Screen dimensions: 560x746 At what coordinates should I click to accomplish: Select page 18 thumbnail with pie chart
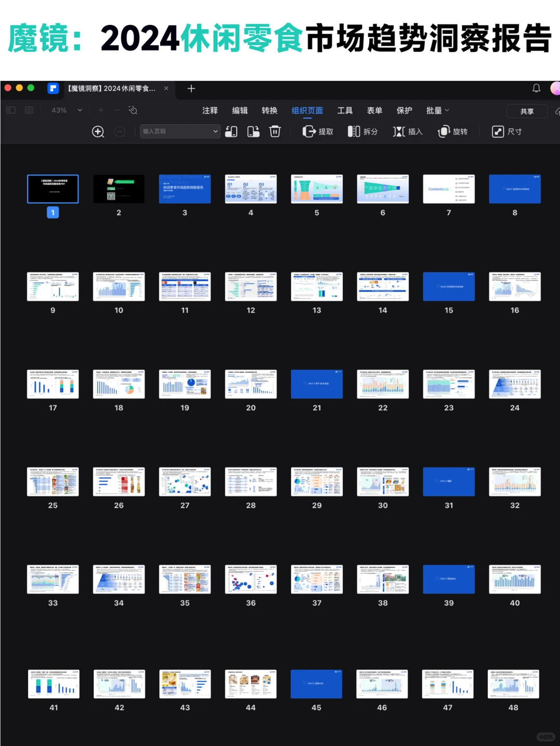119,384
